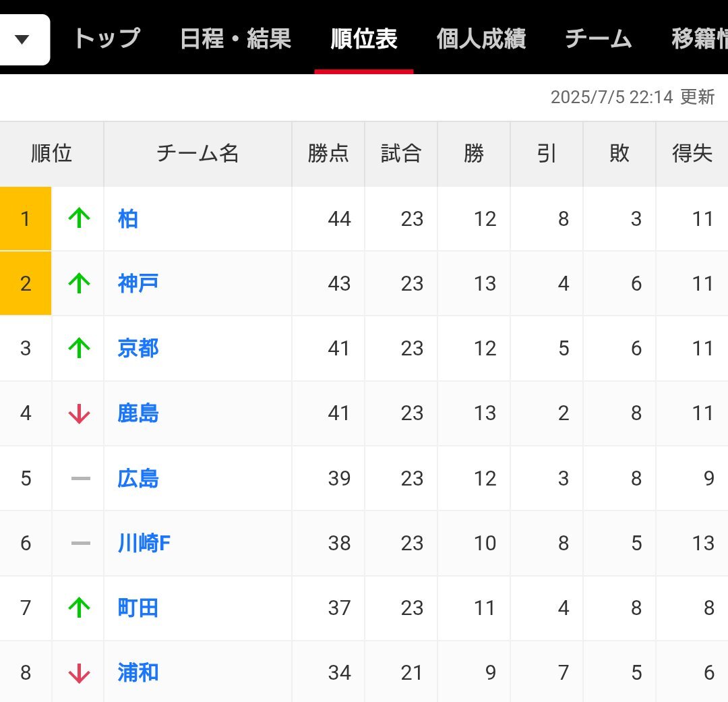The height and width of the screenshot is (702, 728).
Task: Click green up arrow beside 柏
Action: (x=79, y=218)
